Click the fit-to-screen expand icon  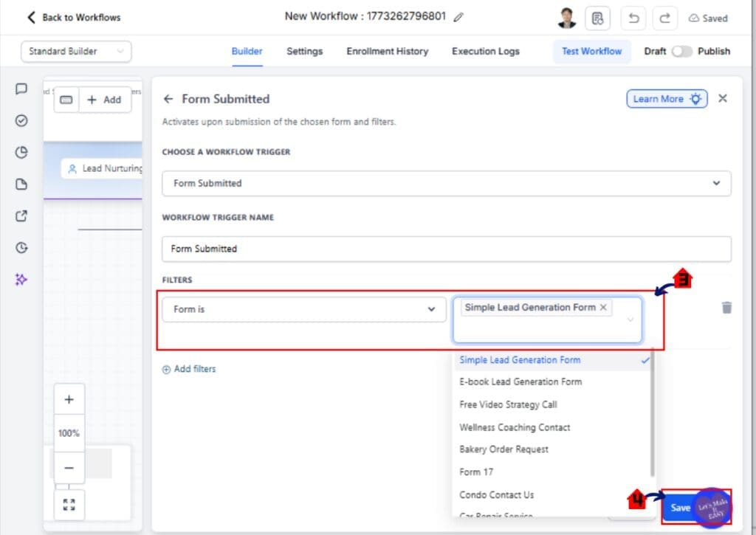pos(69,505)
